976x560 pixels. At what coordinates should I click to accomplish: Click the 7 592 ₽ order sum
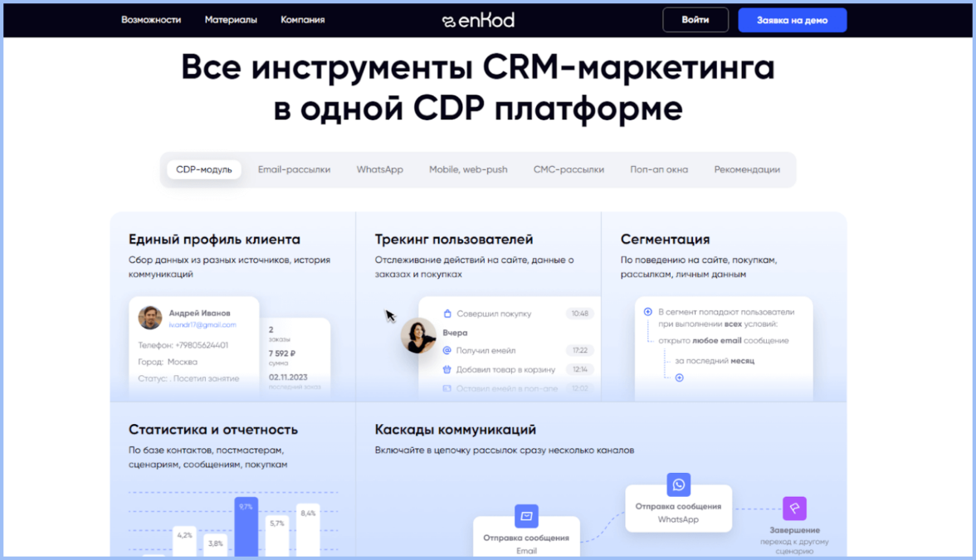pyautogui.click(x=282, y=353)
